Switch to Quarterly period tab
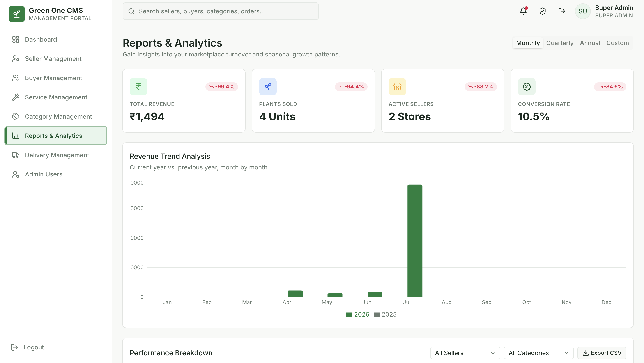Screen dimensions: 644x363 560,43
